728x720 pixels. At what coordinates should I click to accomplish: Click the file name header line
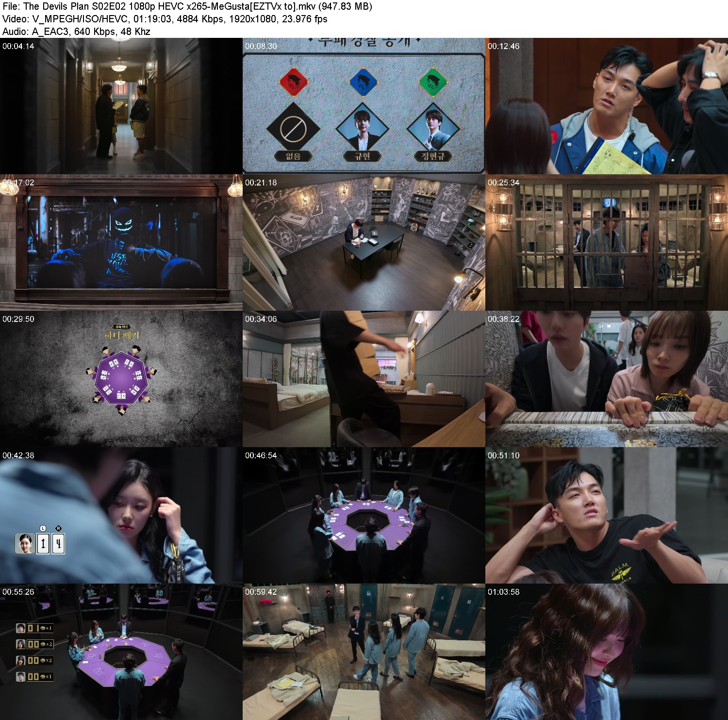pos(187,6)
